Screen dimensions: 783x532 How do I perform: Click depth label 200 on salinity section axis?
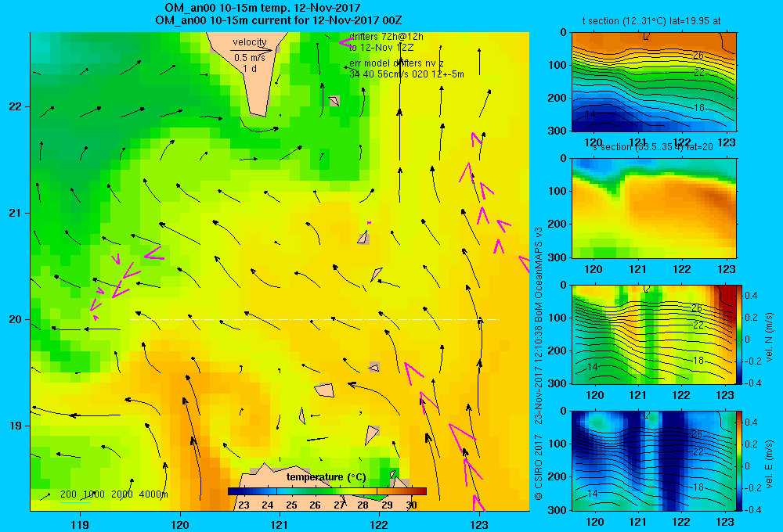pyautogui.click(x=557, y=224)
